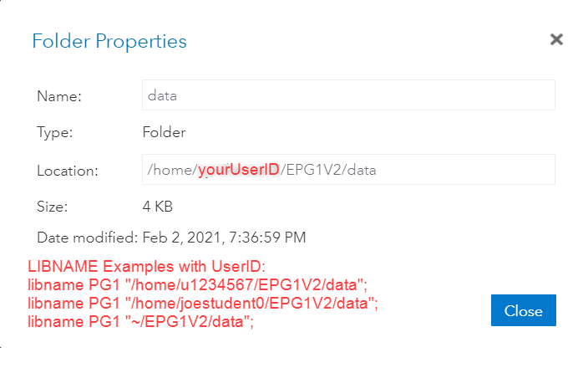Click the libname example with joestudent0

pos(203,304)
